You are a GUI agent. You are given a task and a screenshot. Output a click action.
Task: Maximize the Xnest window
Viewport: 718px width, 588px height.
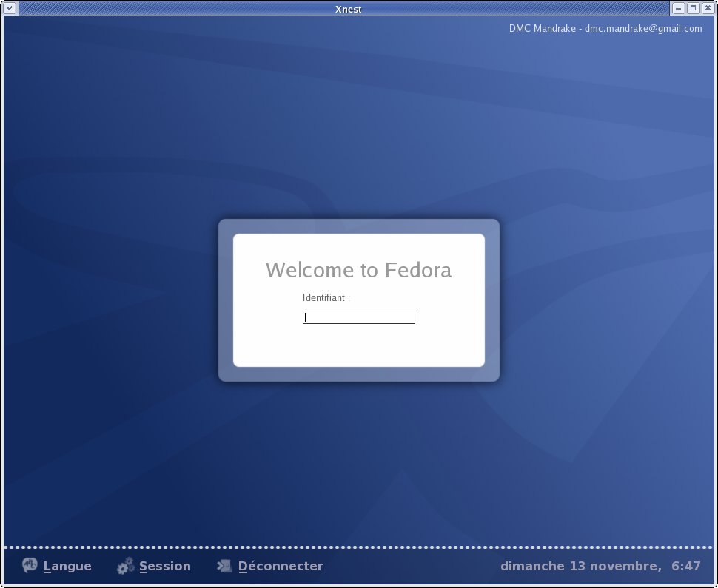[x=694, y=8]
